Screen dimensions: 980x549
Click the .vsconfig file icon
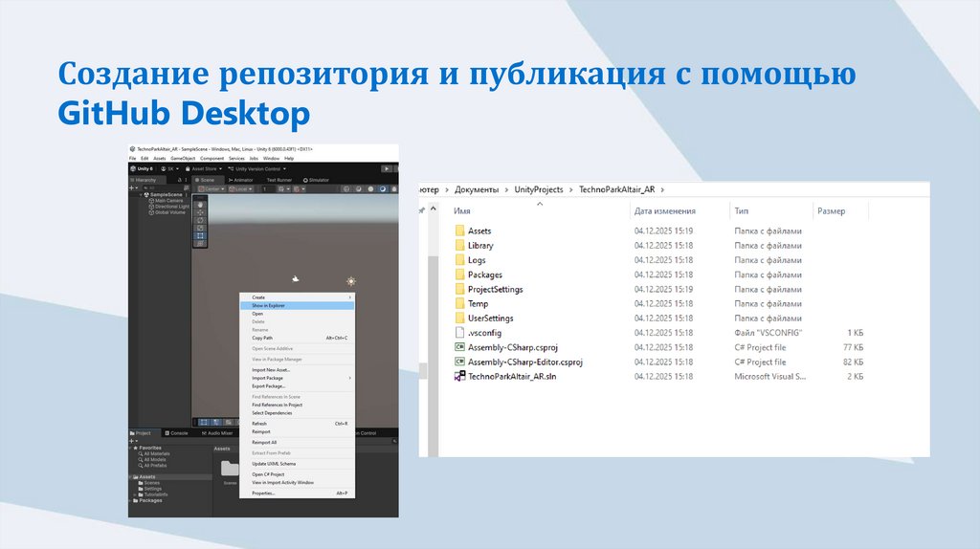point(460,333)
